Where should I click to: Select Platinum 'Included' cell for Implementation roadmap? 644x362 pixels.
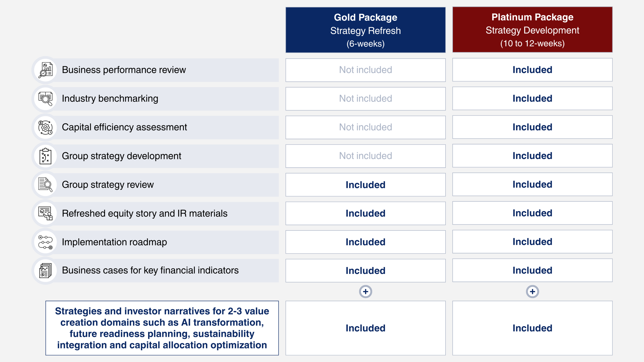[532, 242]
